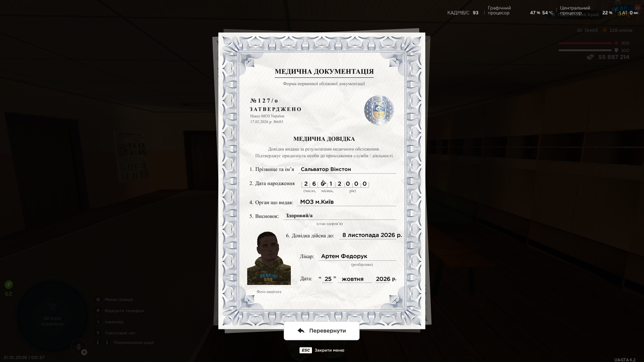
Task: Click the gray armor bar
Action: [585, 50]
